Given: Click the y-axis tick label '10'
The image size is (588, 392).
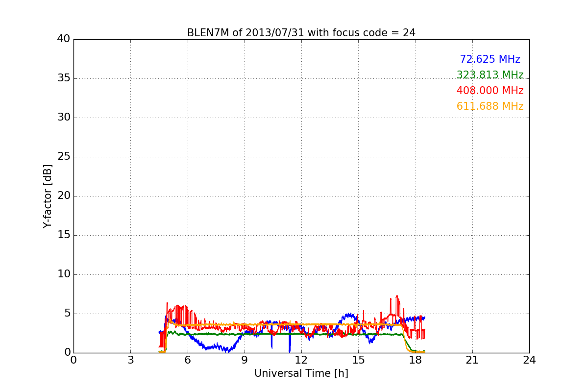Looking at the screenshot, I should pyautogui.click(x=64, y=274).
